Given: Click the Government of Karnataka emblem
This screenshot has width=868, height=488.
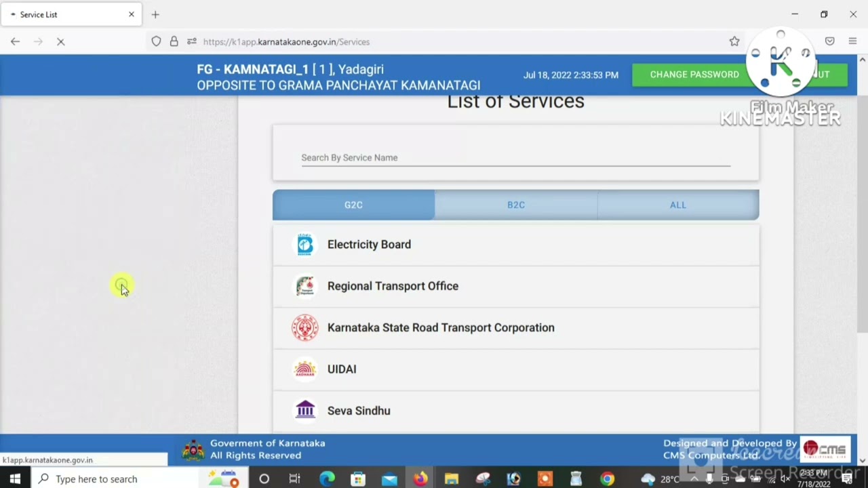Looking at the screenshot, I should (193, 449).
